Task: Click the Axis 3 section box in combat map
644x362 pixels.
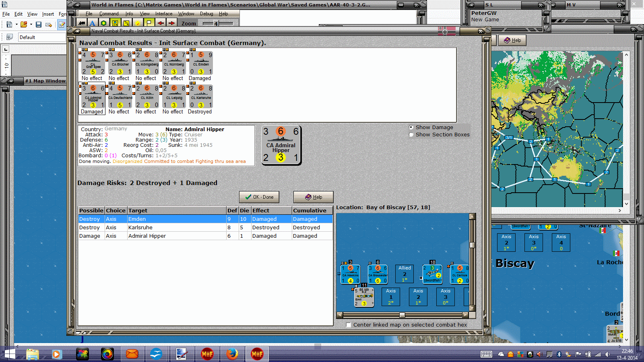Action: point(446,297)
